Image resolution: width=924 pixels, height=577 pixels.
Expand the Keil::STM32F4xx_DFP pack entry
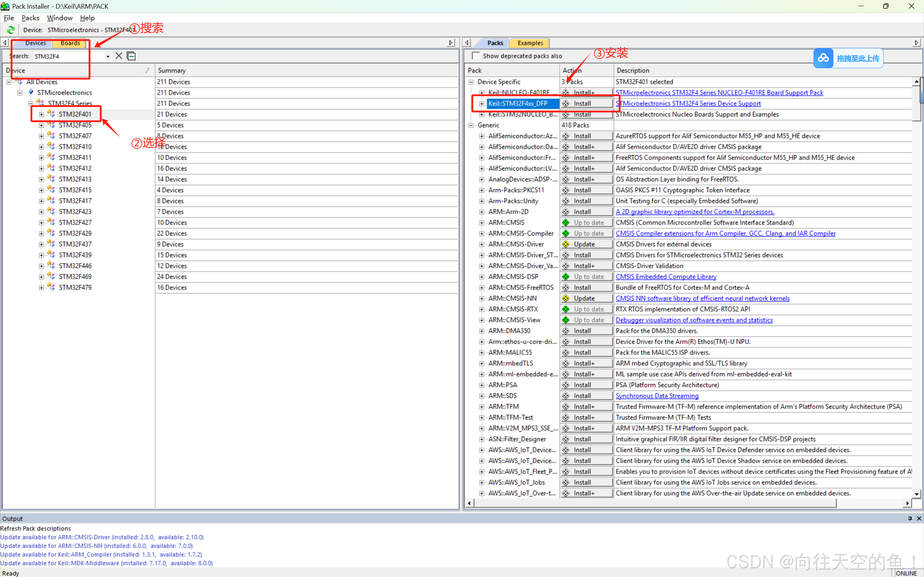[x=482, y=104]
